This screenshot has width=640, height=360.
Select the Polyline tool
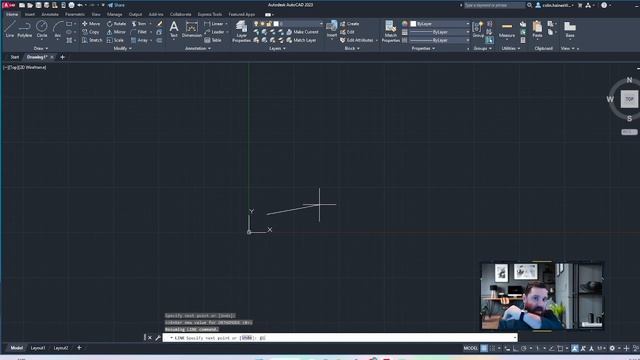click(x=24, y=29)
